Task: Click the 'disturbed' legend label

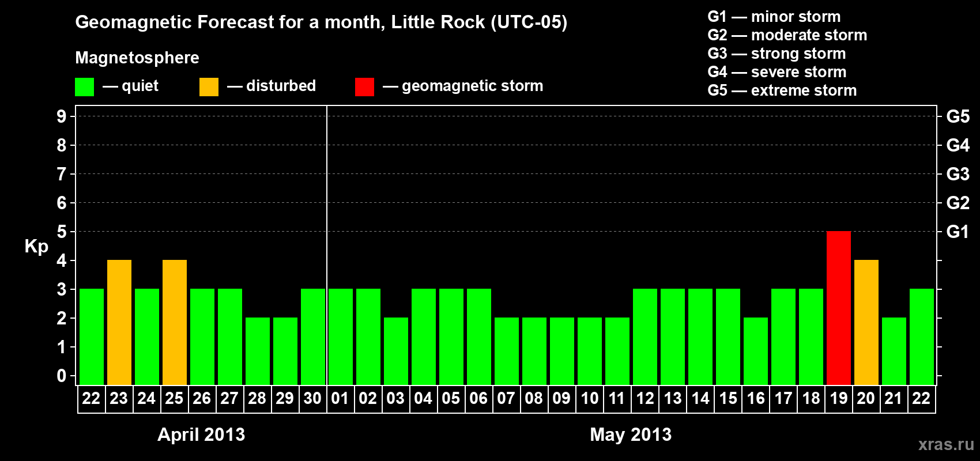Action: click(281, 86)
